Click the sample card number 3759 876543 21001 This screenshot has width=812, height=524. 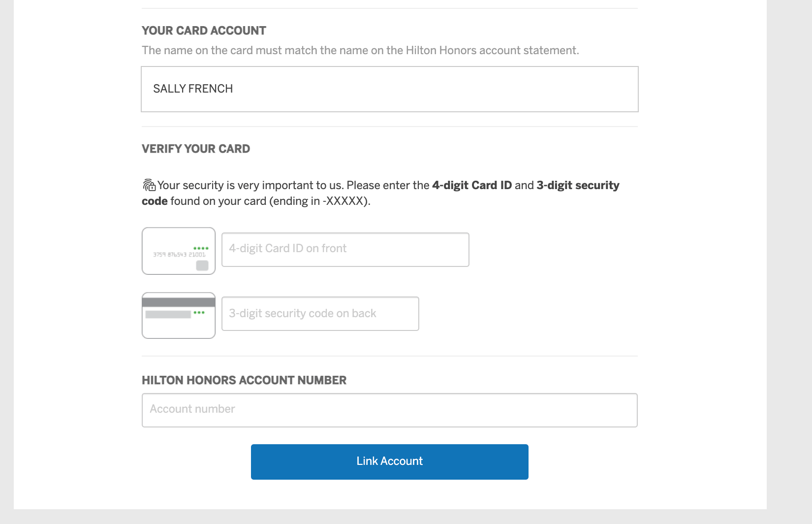179,255
